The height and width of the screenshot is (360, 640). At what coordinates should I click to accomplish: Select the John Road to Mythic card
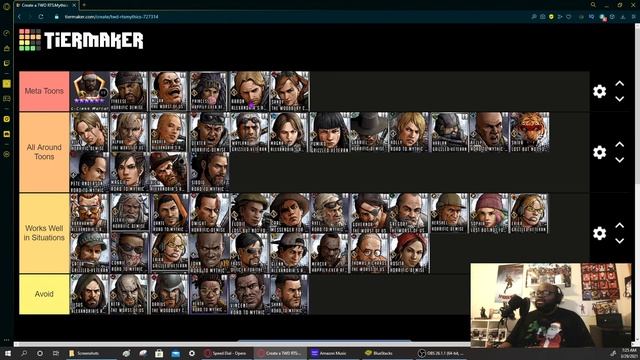click(x=209, y=253)
